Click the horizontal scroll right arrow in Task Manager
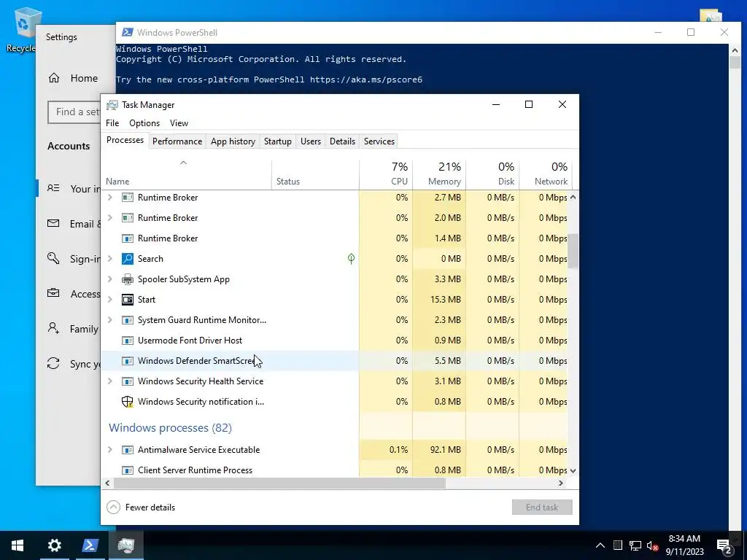 pos(561,483)
